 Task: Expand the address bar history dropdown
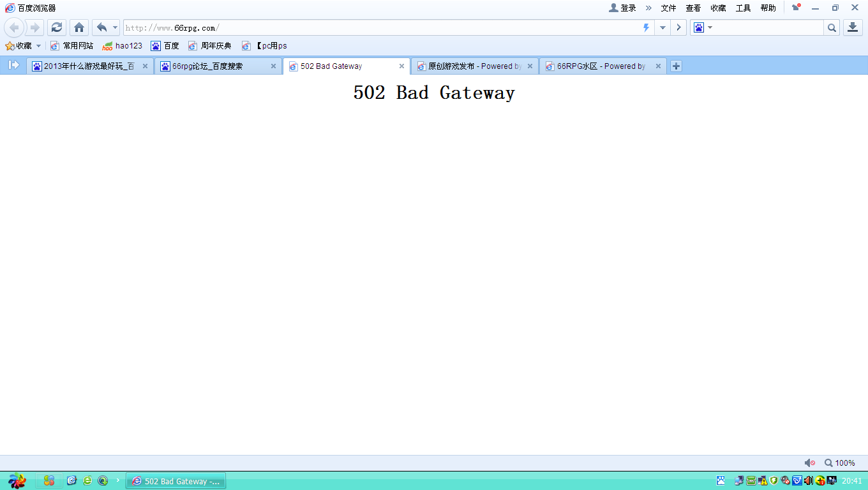(x=662, y=27)
